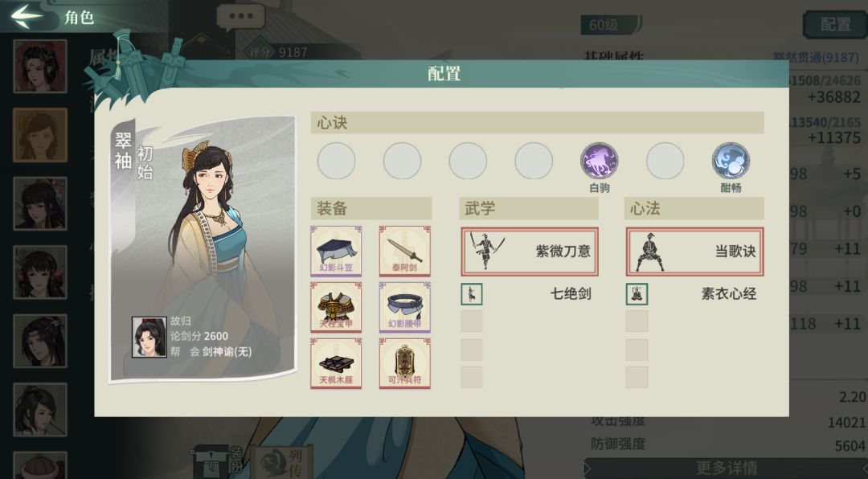
Task: Expand 更多详情 for more details
Action: [727, 468]
